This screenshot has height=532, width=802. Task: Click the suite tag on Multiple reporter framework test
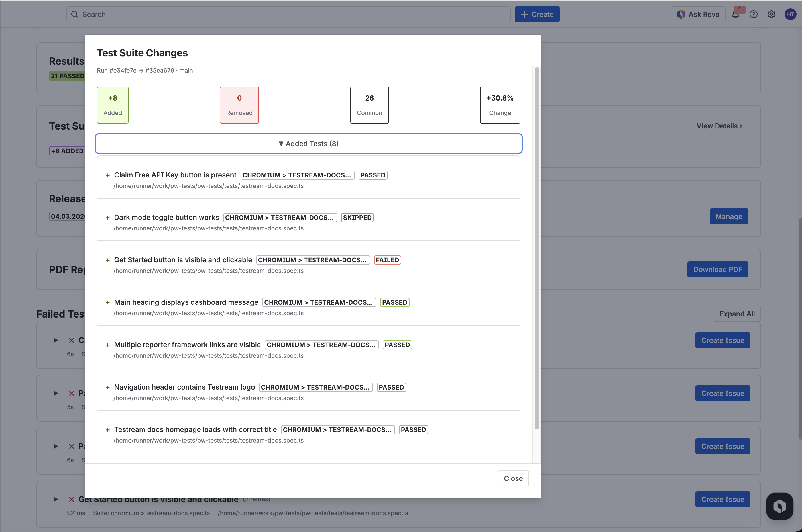point(321,345)
